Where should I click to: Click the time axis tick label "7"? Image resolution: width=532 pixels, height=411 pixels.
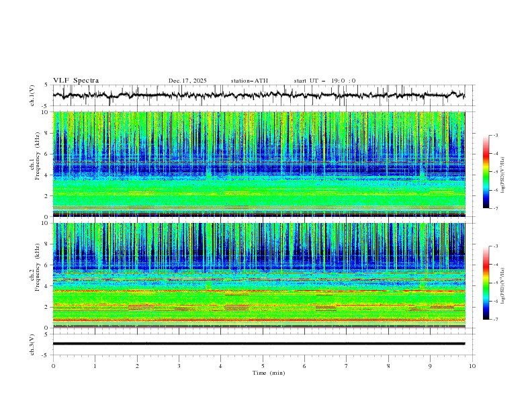347,366
